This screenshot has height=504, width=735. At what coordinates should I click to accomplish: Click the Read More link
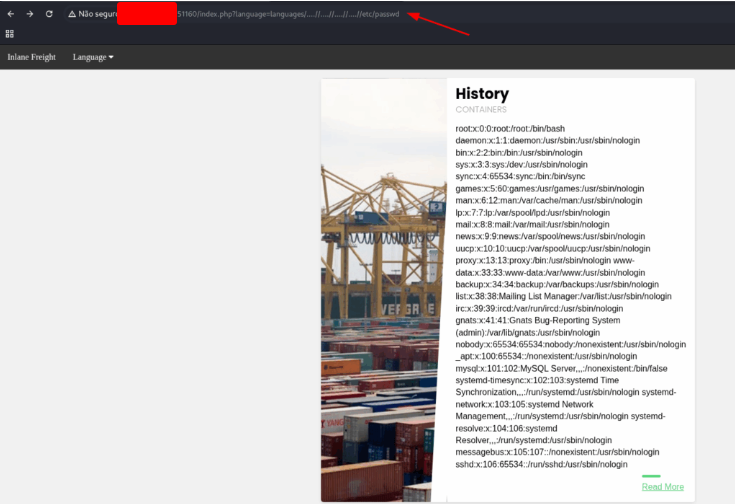coord(662,487)
